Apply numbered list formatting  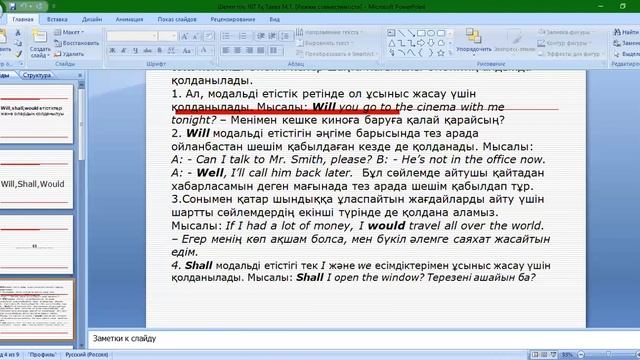243,37
